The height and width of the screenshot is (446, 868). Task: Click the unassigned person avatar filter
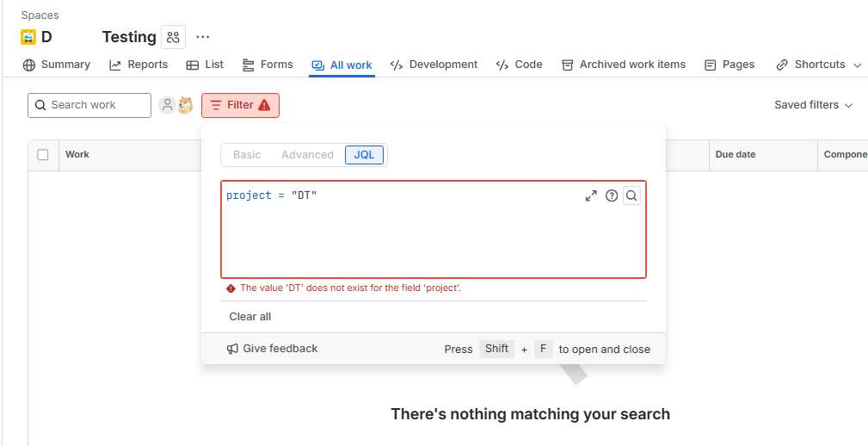167,105
